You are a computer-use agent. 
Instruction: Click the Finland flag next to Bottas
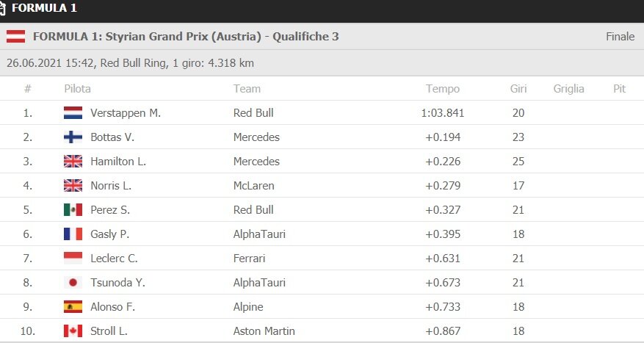coord(73,137)
